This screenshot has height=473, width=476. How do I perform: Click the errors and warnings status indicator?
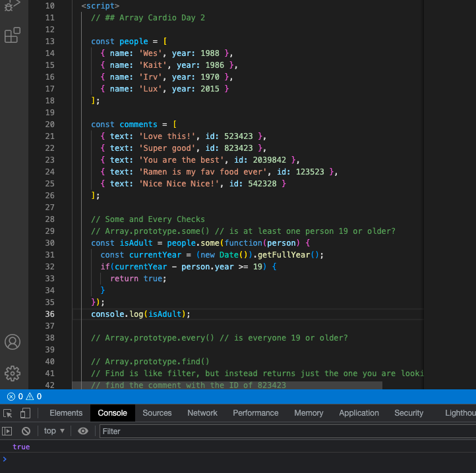point(24,397)
